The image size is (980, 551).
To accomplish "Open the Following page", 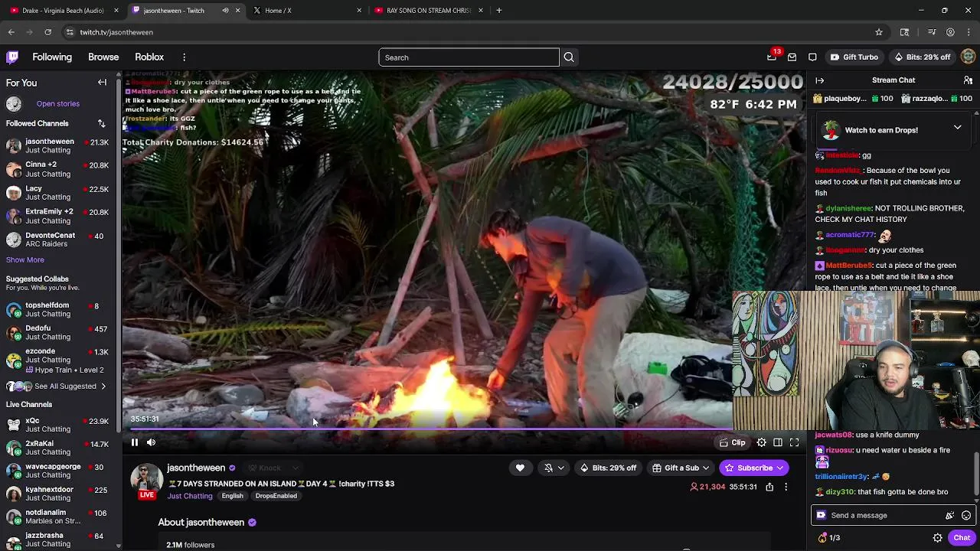I will (52, 57).
